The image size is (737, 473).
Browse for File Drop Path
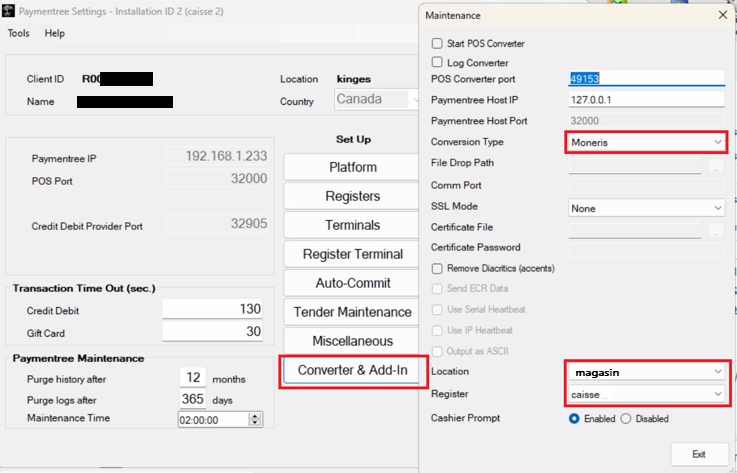(x=716, y=166)
